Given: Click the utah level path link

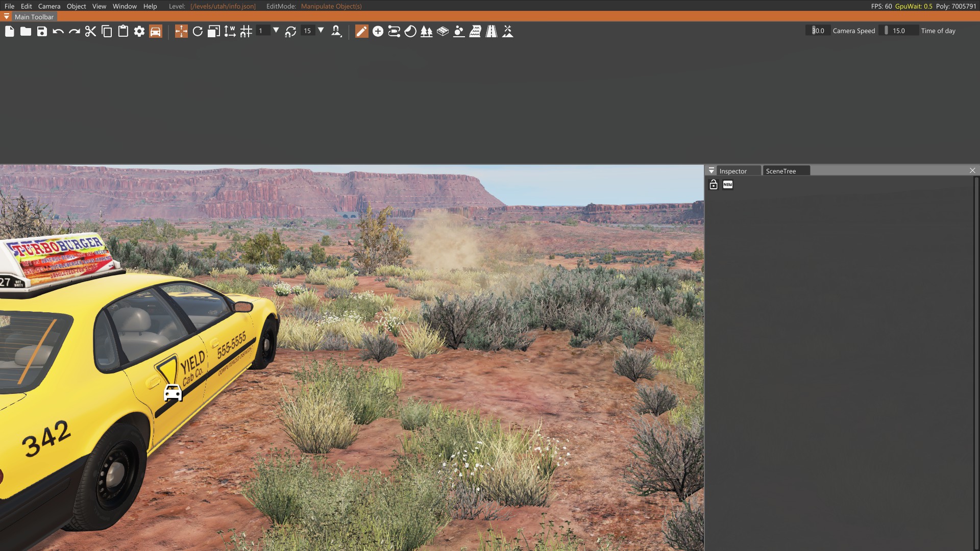Looking at the screenshot, I should tap(223, 6).
